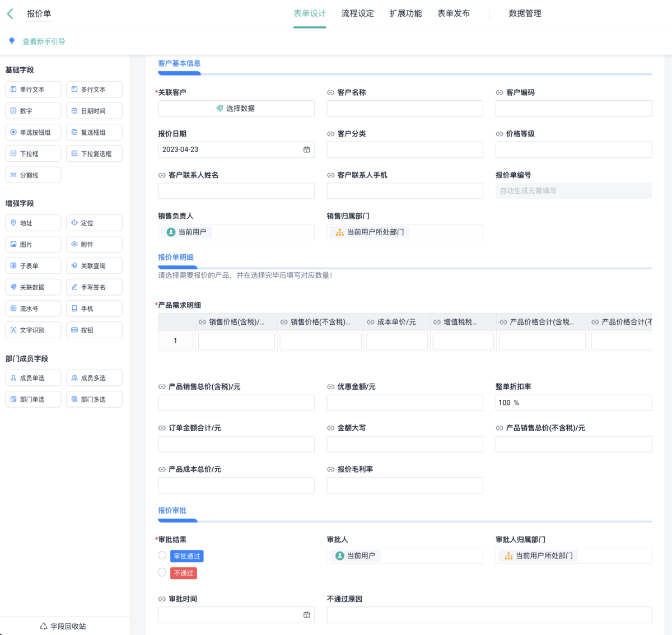The width and height of the screenshot is (672, 635).
Task: Switch to the 流程设定 tab
Action: click(x=357, y=13)
